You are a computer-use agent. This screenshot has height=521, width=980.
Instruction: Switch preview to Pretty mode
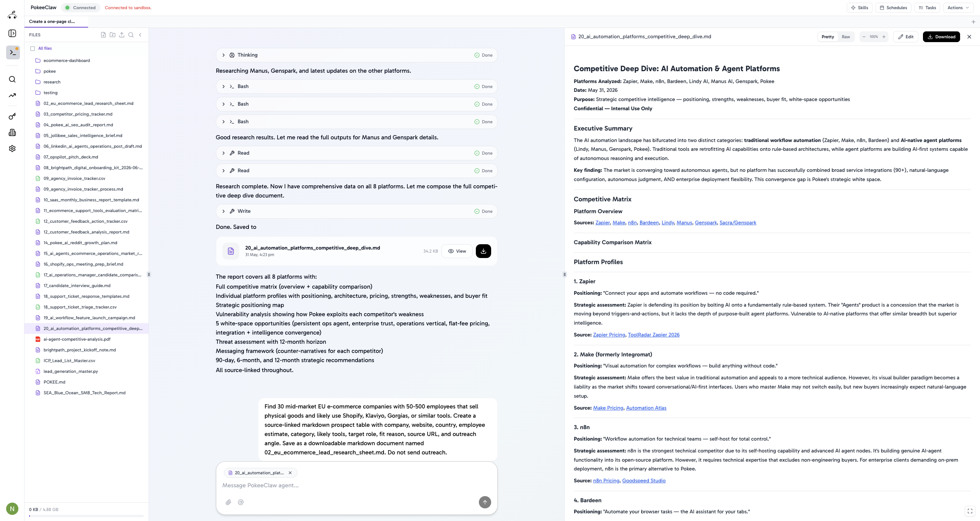[x=828, y=37]
